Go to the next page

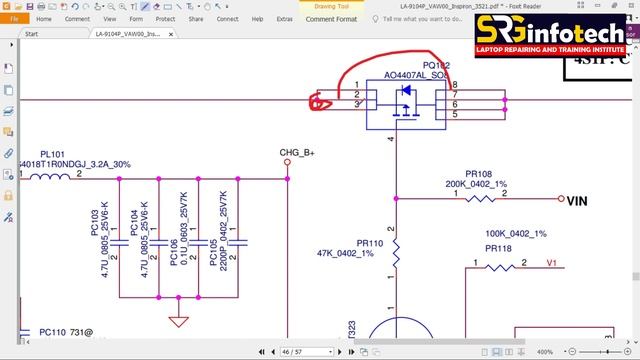point(340,352)
